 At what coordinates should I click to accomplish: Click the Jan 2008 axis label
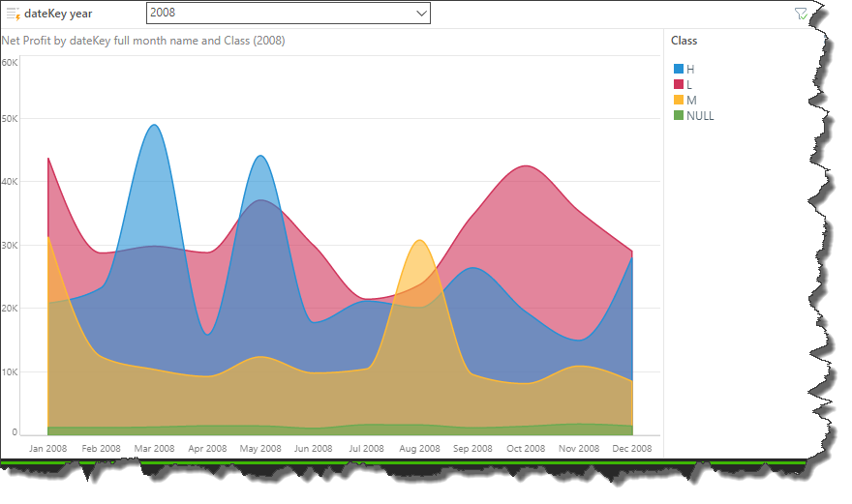click(x=48, y=449)
